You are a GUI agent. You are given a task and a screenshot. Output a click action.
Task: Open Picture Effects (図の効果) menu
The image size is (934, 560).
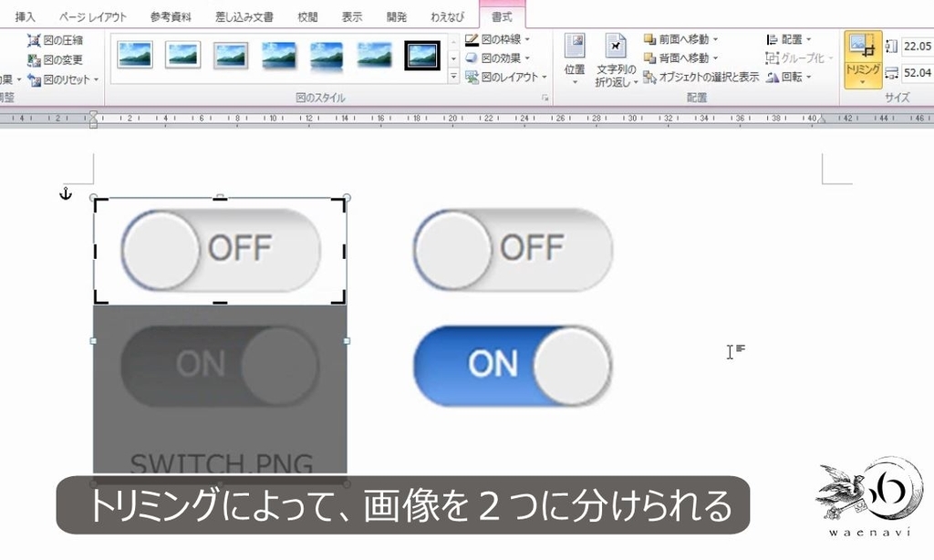point(497,58)
